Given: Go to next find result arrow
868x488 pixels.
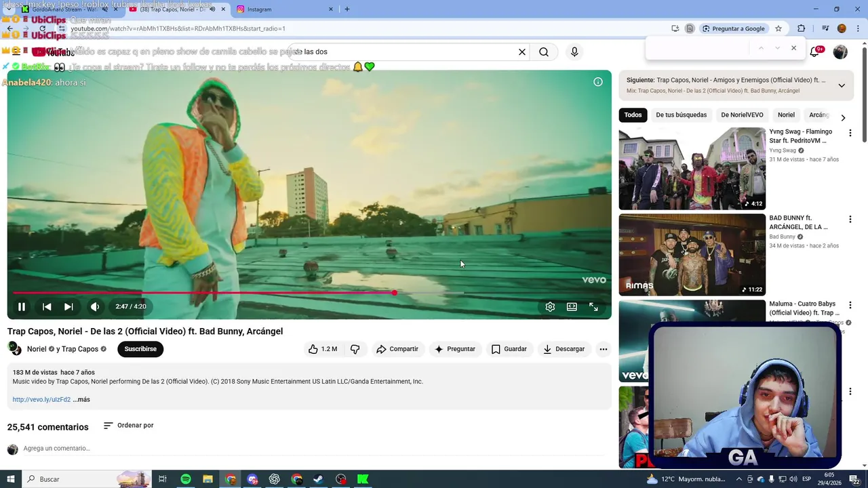Looking at the screenshot, I should pyautogui.click(x=777, y=48).
